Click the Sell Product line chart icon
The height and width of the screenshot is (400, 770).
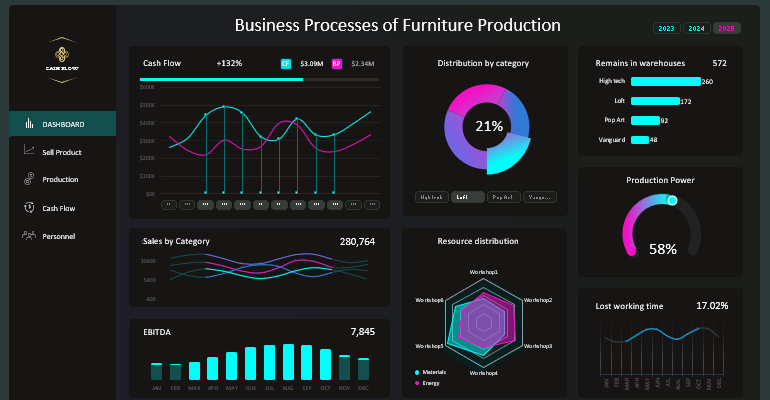pyautogui.click(x=27, y=151)
